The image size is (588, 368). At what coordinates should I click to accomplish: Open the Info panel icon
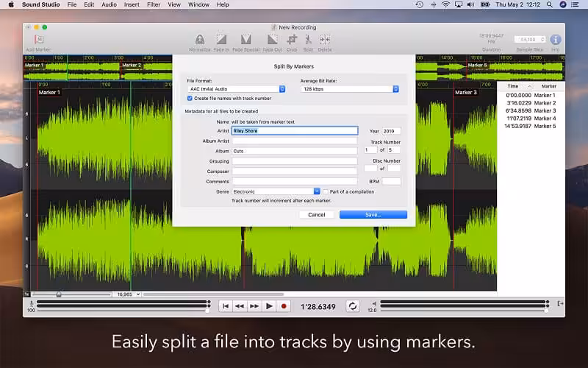pyautogui.click(x=556, y=40)
